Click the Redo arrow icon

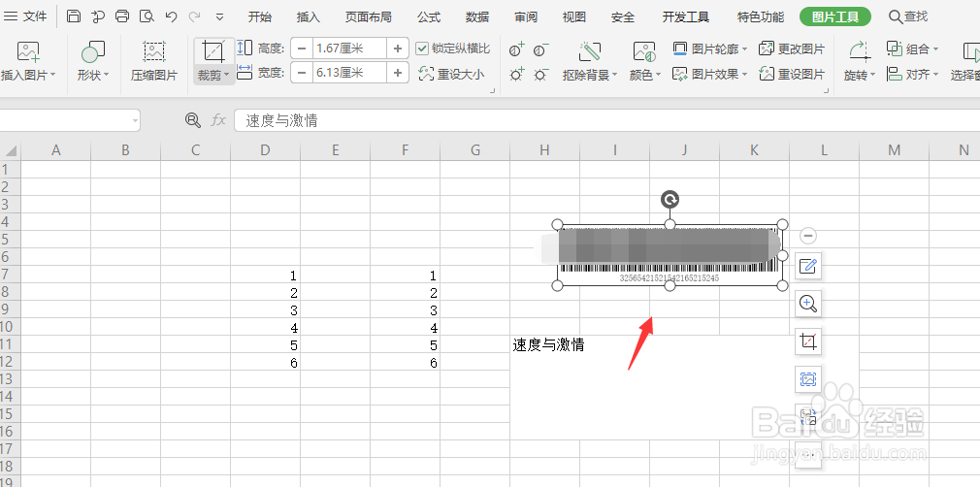click(194, 16)
